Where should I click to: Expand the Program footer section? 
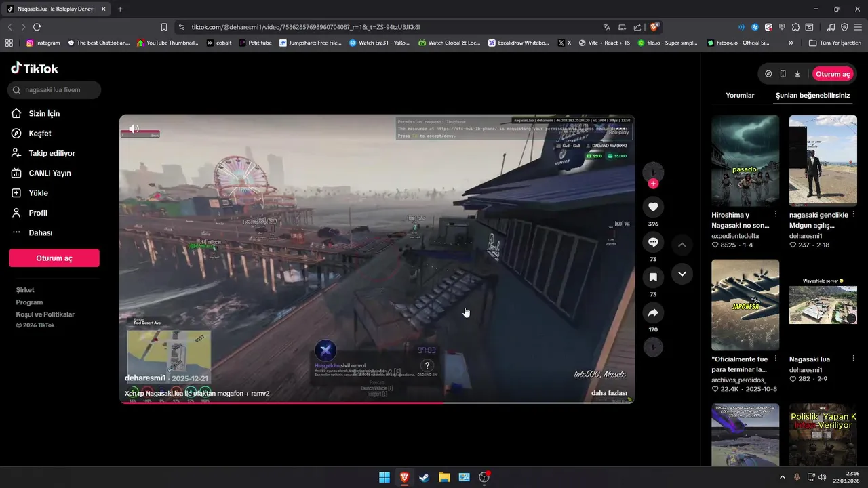point(29,302)
